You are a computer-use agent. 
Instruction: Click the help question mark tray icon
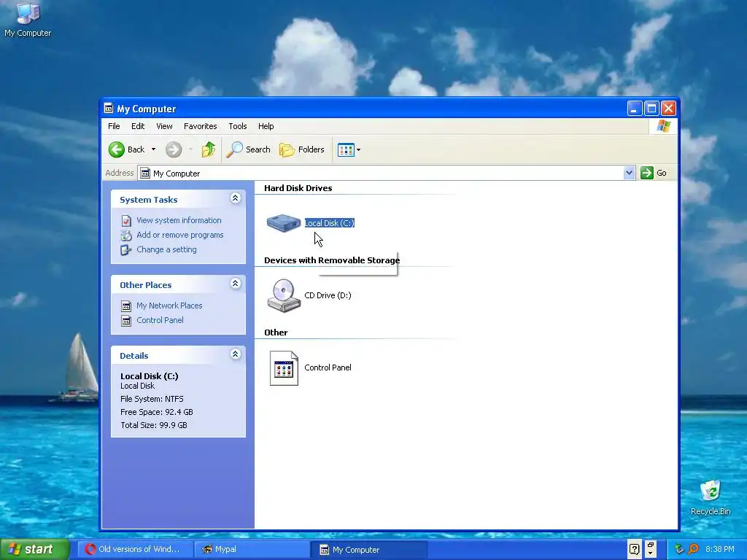(x=634, y=550)
